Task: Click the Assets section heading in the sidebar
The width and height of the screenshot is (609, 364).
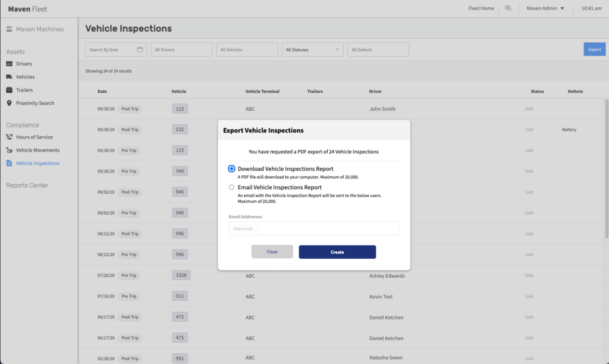Action: 15,52
